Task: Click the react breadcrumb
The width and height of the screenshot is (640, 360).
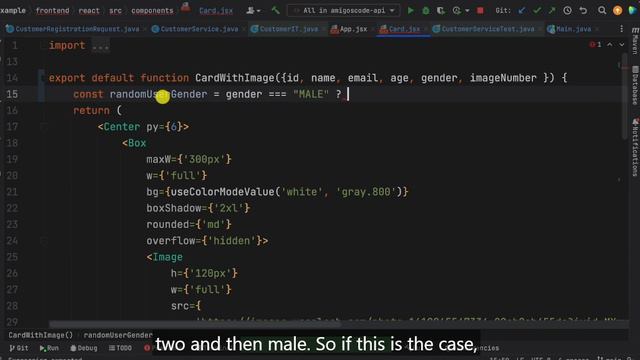Action: pos(89,11)
